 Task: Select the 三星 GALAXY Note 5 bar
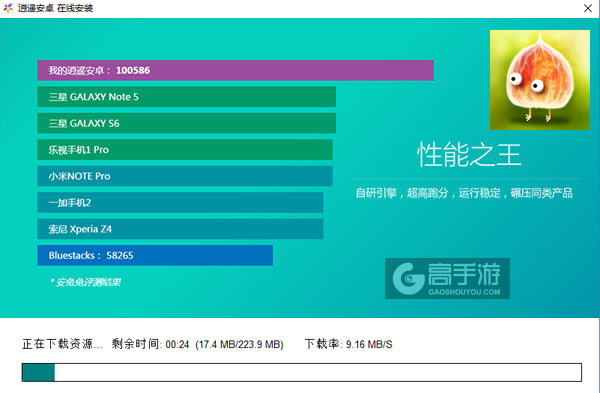coord(186,97)
